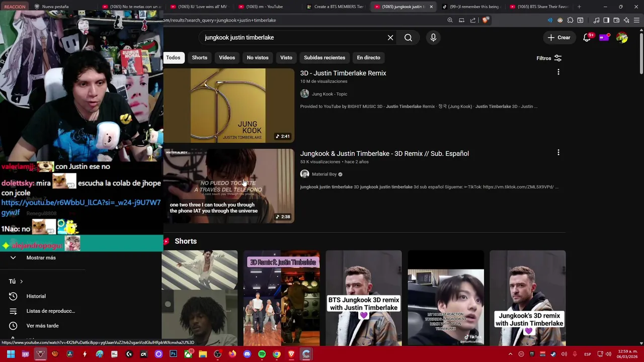This screenshot has width=644, height=362.
Task: Open the Brave music playlist icon
Action: tap(596, 20)
